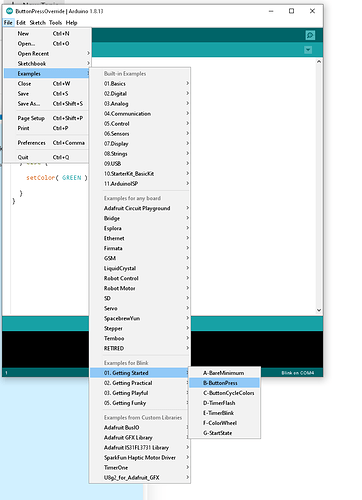362x500 pixels.
Task: Expand the 02.Digital examples
Action: 140,94
